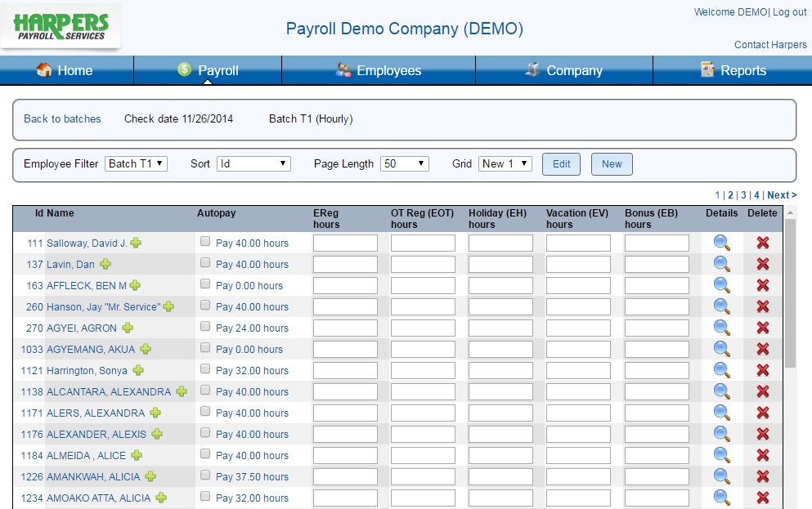Open the Employee Filter dropdown
The width and height of the screenshot is (812, 509).
pos(136,163)
